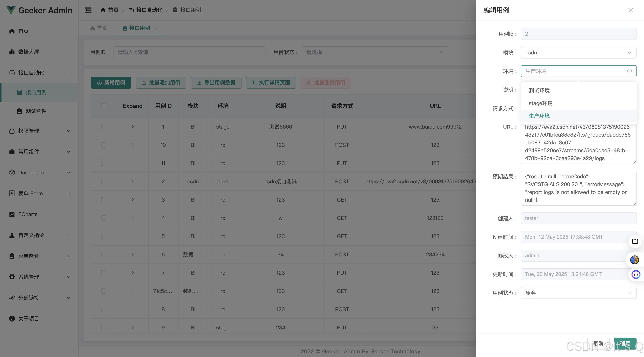Viewport: 644px width, 357px height.
Task: Click the home icon in breadcrumb
Action: pos(102,10)
